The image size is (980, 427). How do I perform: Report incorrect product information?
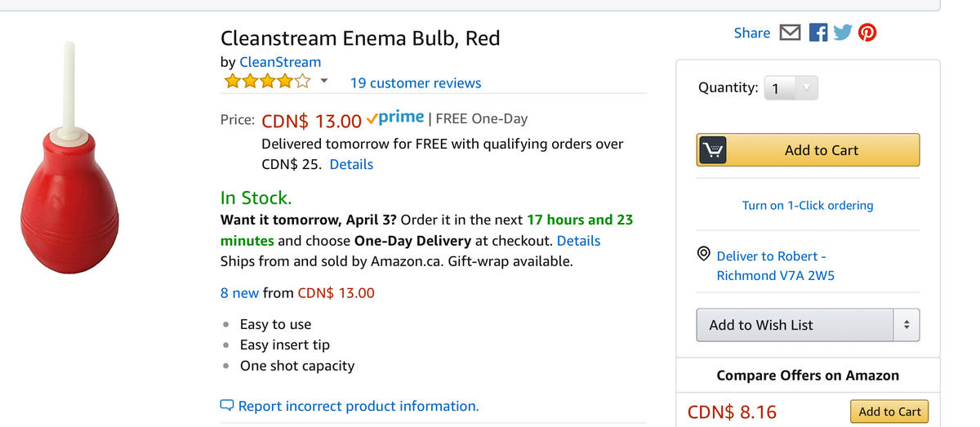pos(358,406)
